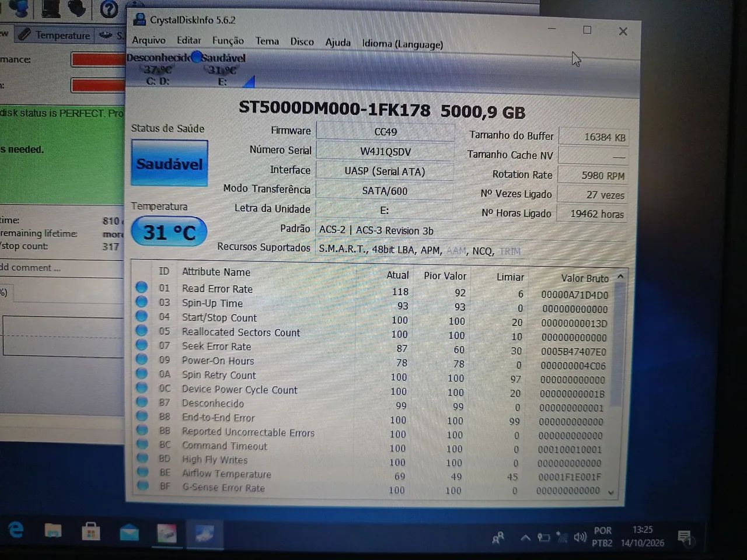Open the Disco menu
The width and height of the screenshot is (747, 560).
[302, 41]
